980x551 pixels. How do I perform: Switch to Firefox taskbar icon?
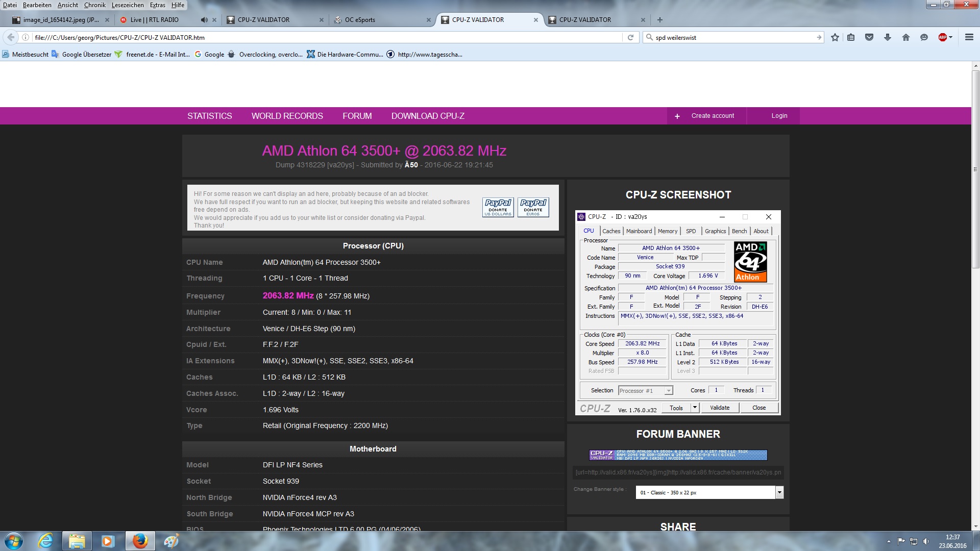click(x=140, y=541)
